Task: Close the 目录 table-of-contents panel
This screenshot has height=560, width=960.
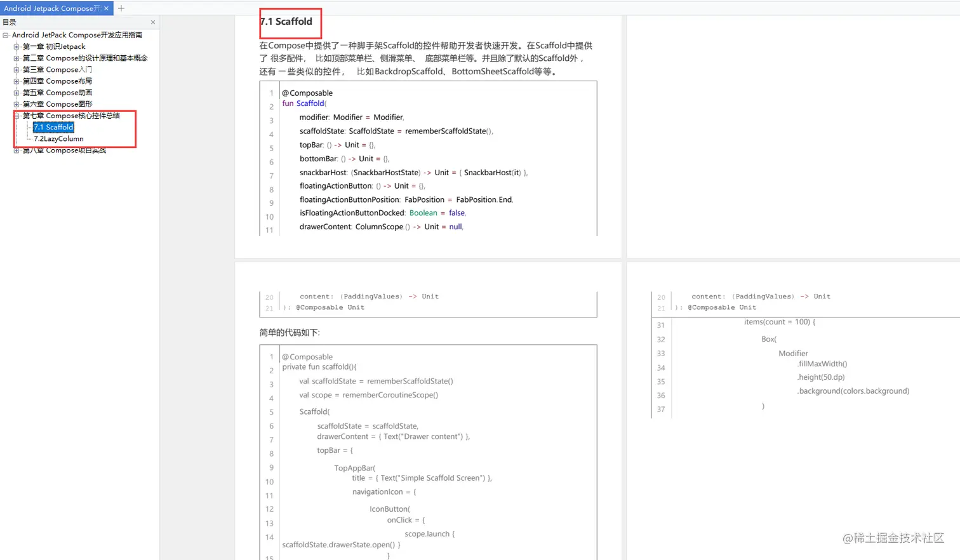Action: pyautogui.click(x=152, y=21)
